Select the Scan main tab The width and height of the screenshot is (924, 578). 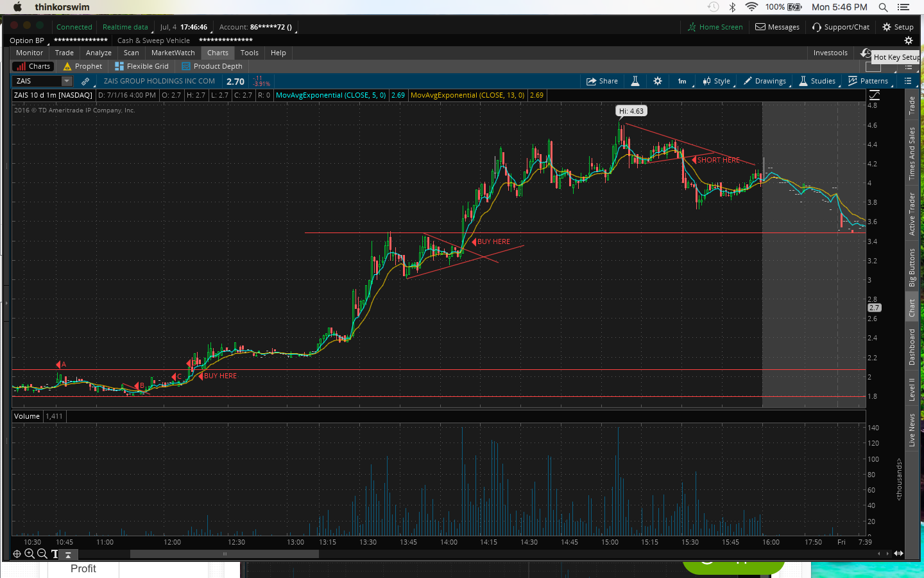point(132,53)
